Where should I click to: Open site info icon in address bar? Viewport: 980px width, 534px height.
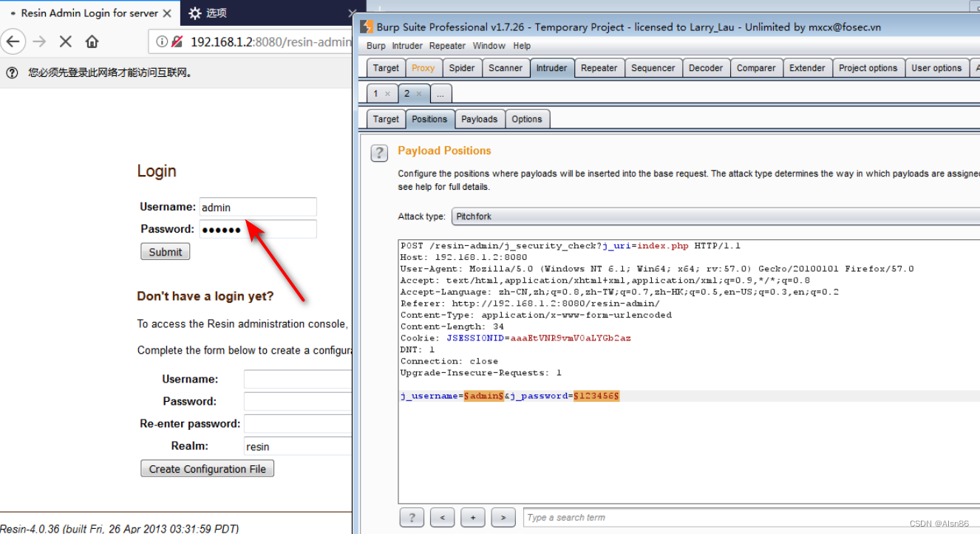(x=161, y=42)
